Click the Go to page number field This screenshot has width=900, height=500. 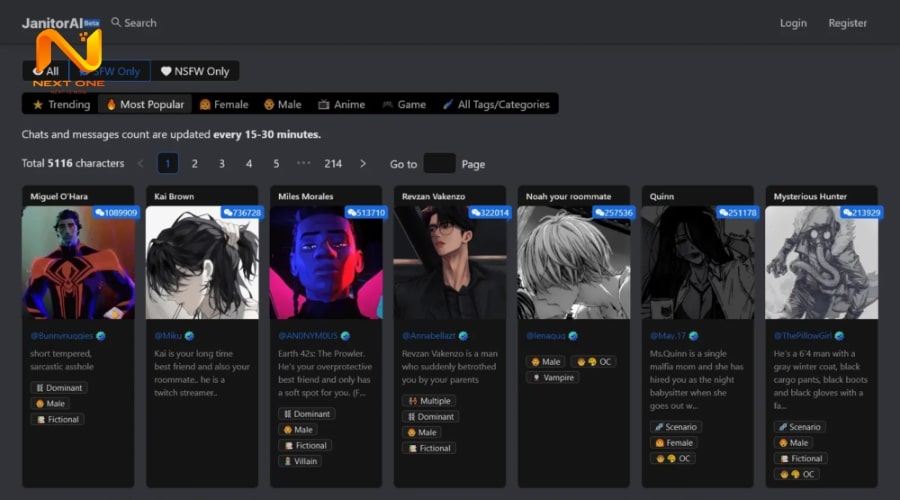pyautogui.click(x=439, y=163)
